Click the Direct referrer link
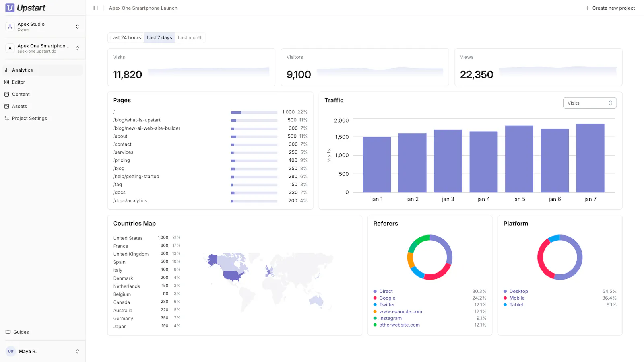Screen dimensions: 644x362 point(386,291)
